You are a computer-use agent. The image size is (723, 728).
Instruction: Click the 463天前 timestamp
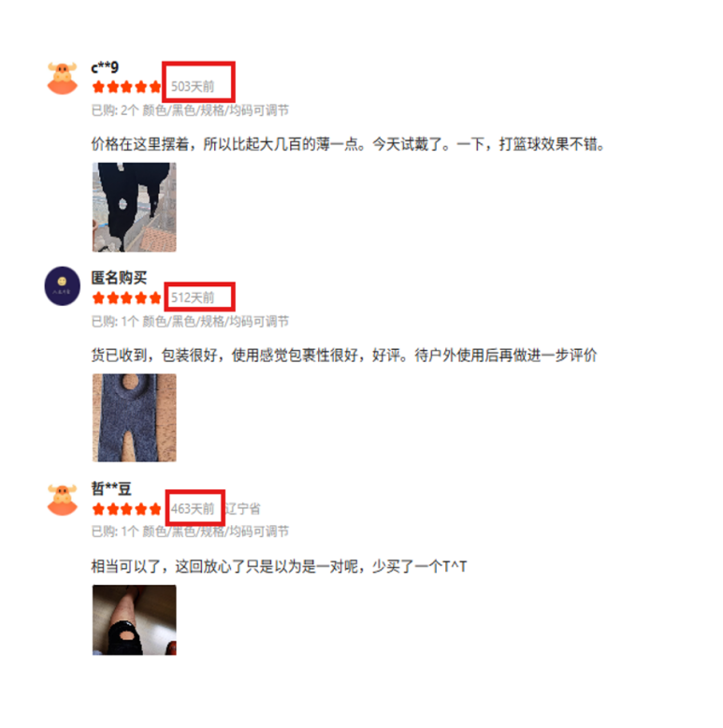[x=193, y=509]
